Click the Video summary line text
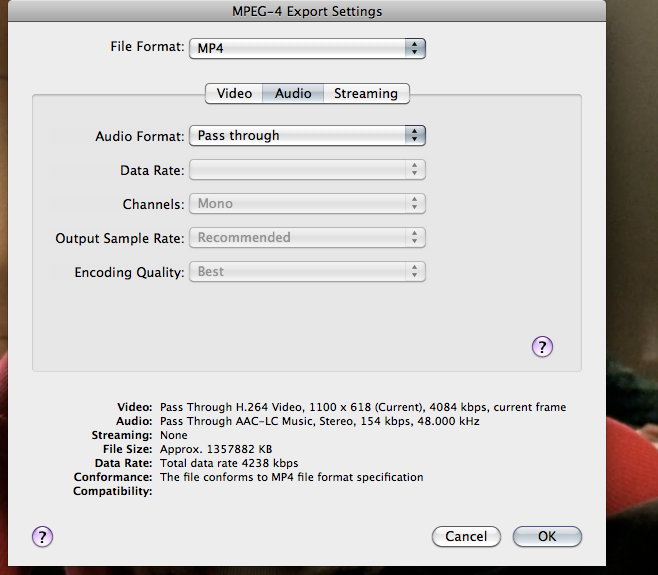 363,407
